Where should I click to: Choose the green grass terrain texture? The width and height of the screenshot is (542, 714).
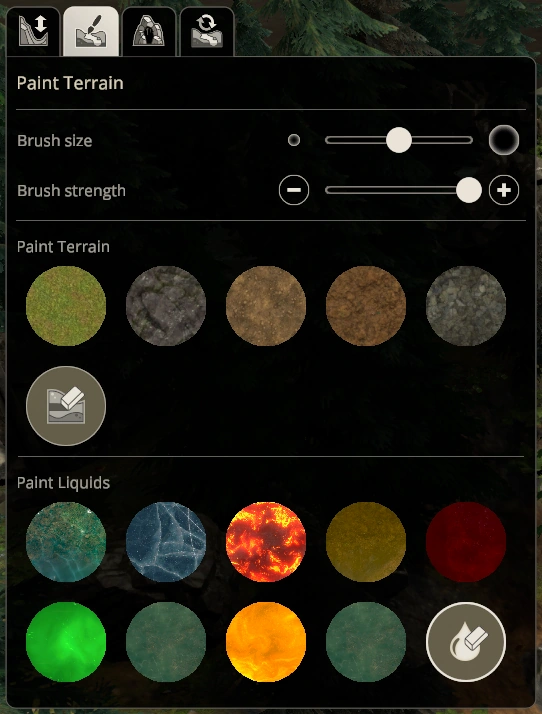(66, 306)
